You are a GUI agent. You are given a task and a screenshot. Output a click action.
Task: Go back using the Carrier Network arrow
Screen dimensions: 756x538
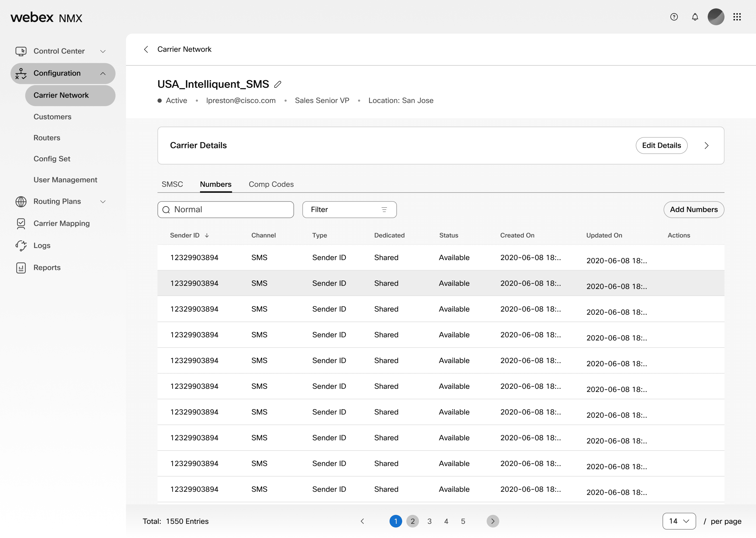click(146, 49)
